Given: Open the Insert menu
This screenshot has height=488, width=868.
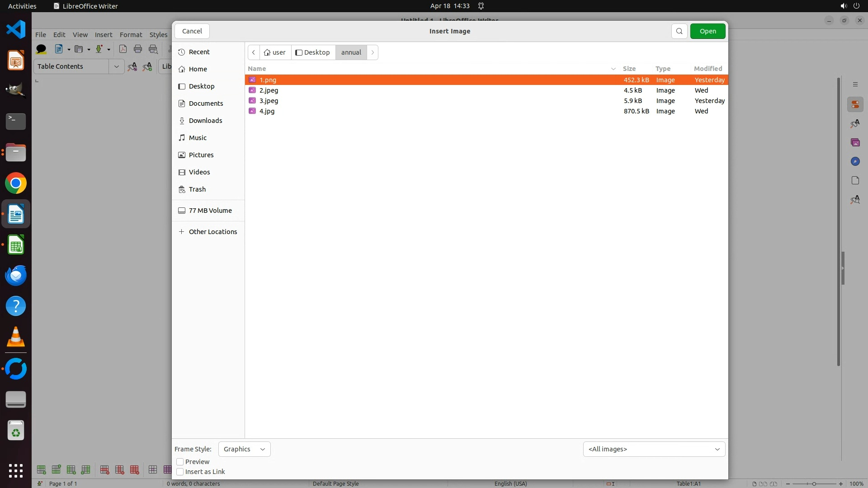Looking at the screenshot, I should 104,35.
